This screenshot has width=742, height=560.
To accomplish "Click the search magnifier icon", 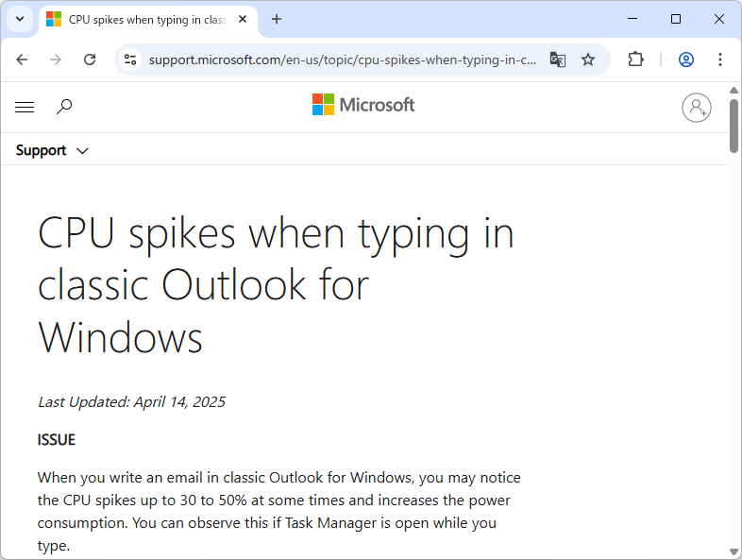I will click(64, 108).
